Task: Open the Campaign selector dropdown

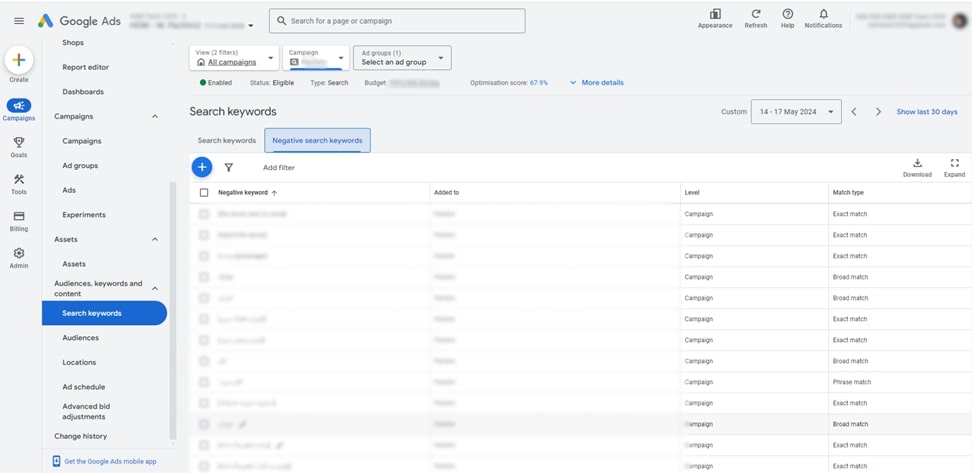Action: tap(316, 58)
